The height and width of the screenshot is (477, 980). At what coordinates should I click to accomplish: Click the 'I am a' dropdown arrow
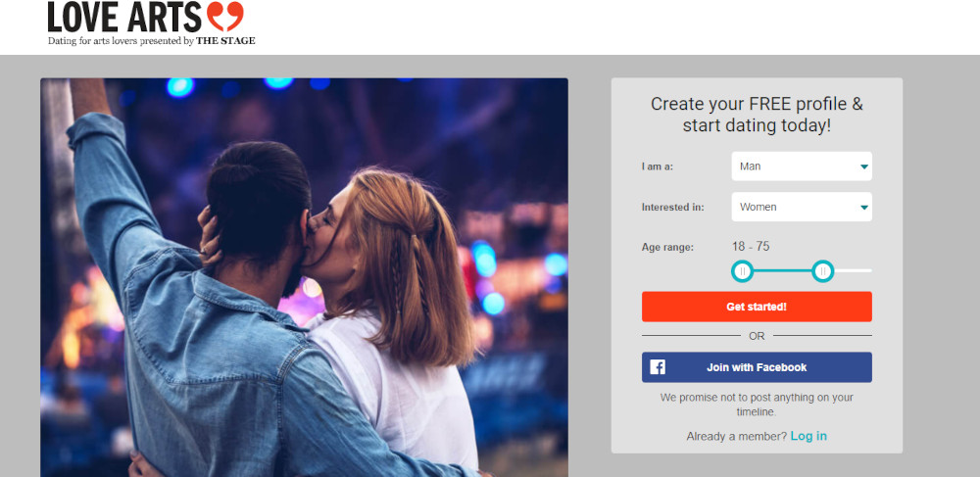click(863, 167)
